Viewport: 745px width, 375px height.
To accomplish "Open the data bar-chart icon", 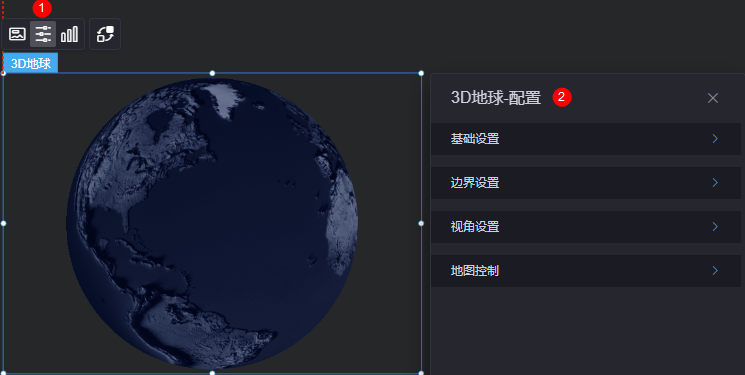I will (69, 34).
